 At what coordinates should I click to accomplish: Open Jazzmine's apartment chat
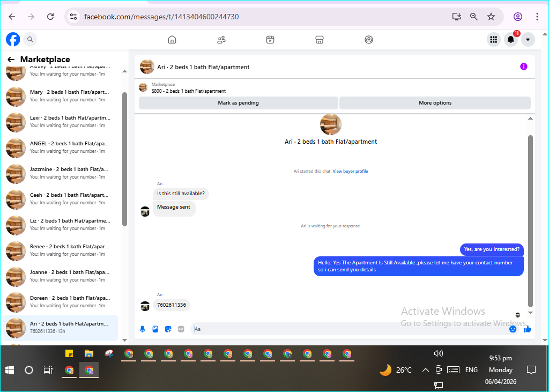coord(60,173)
